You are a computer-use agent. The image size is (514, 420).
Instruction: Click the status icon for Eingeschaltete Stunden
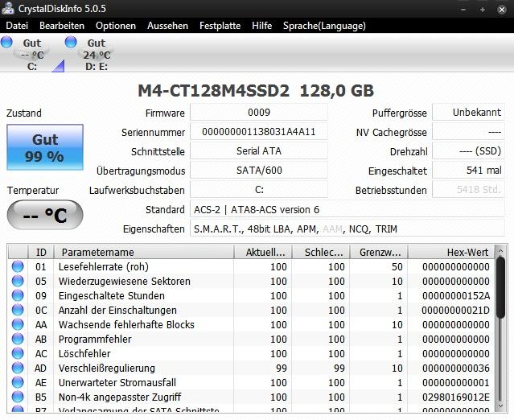(x=18, y=295)
